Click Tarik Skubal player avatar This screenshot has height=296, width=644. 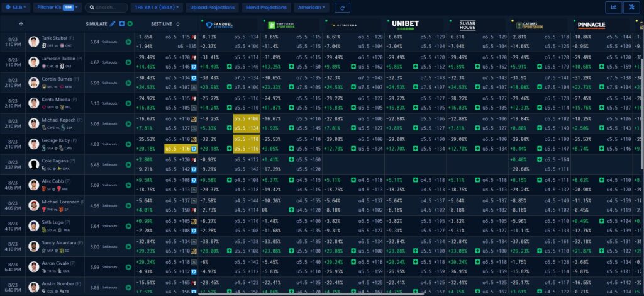pos(34,42)
